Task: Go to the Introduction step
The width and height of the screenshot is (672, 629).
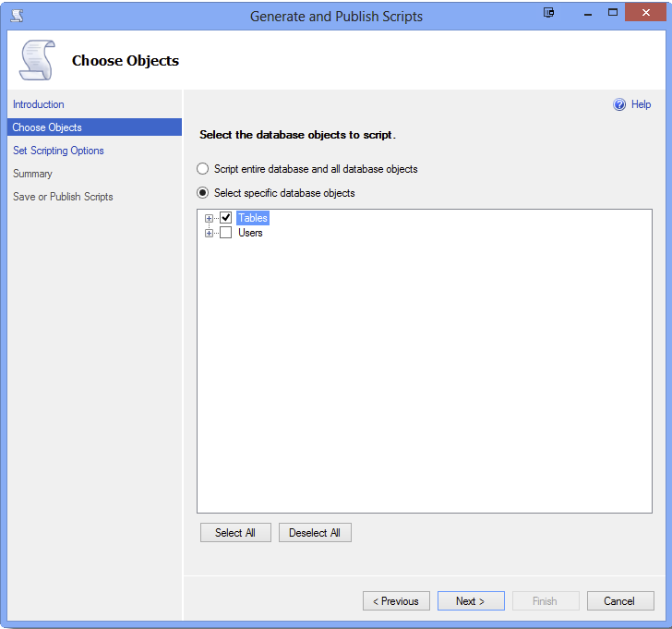Action: pyautogui.click(x=39, y=104)
